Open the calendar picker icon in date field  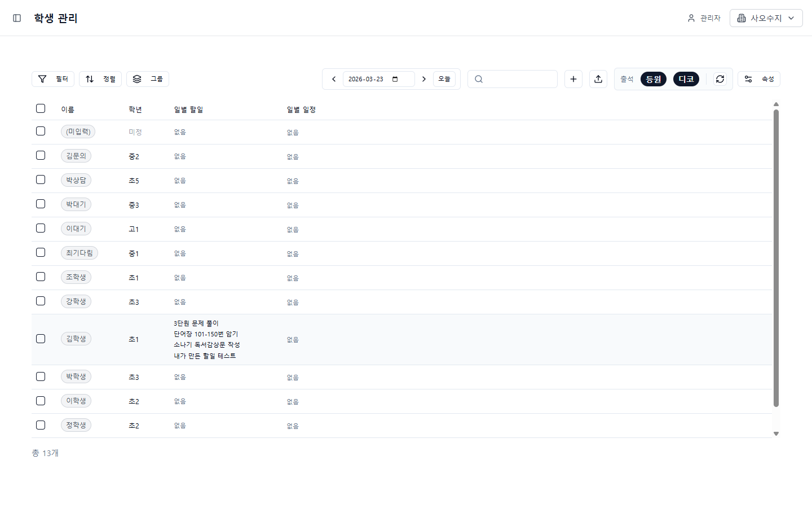[395, 79]
